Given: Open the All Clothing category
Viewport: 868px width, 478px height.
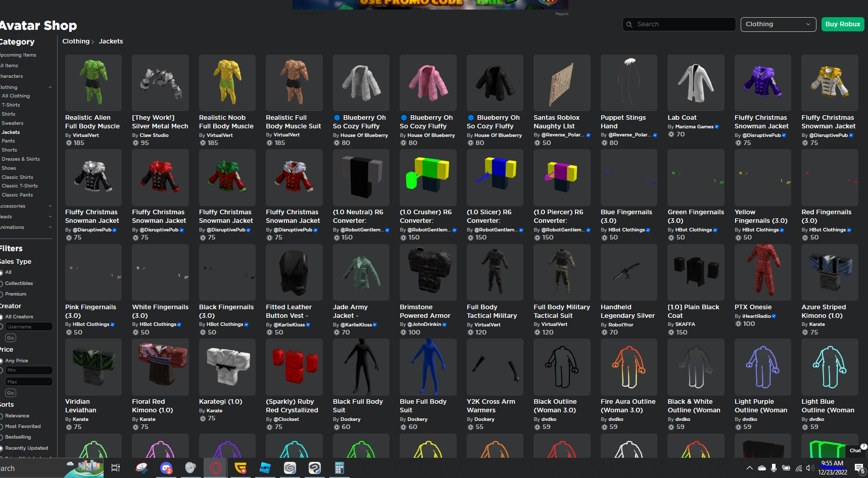Looking at the screenshot, I should click(16, 96).
